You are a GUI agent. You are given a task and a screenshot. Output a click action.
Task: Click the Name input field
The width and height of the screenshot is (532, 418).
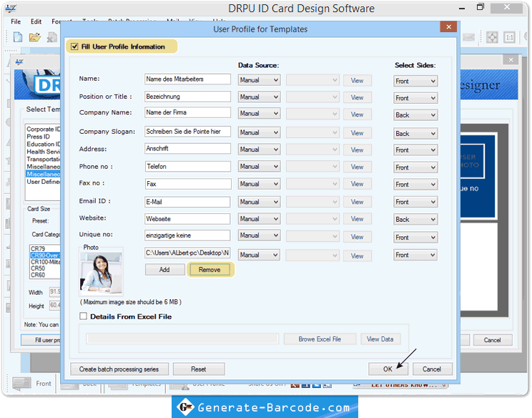coord(187,79)
